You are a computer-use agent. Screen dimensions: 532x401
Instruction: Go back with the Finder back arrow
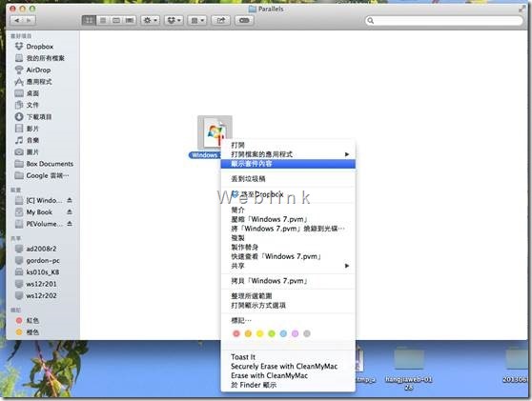pyautogui.click(x=16, y=21)
